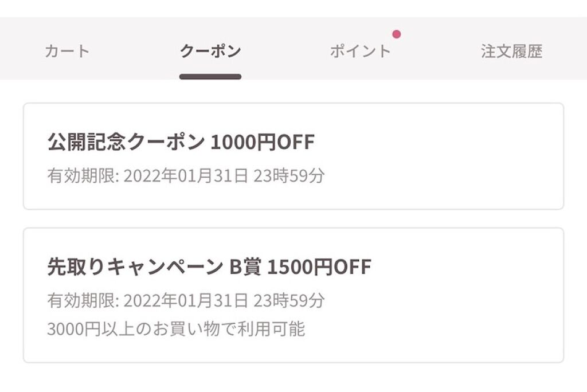Switch to the ポイント tab

click(360, 51)
